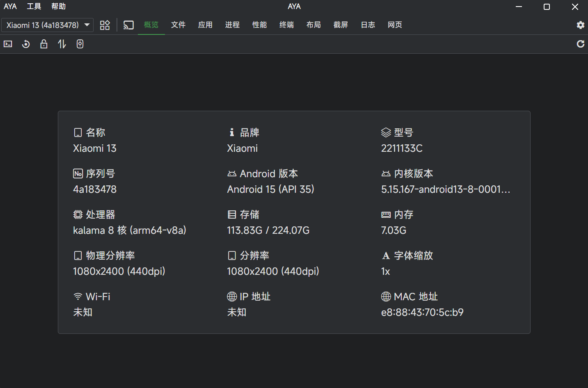Open the 帮助 menu
The width and height of the screenshot is (588, 388).
pos(58,6)
